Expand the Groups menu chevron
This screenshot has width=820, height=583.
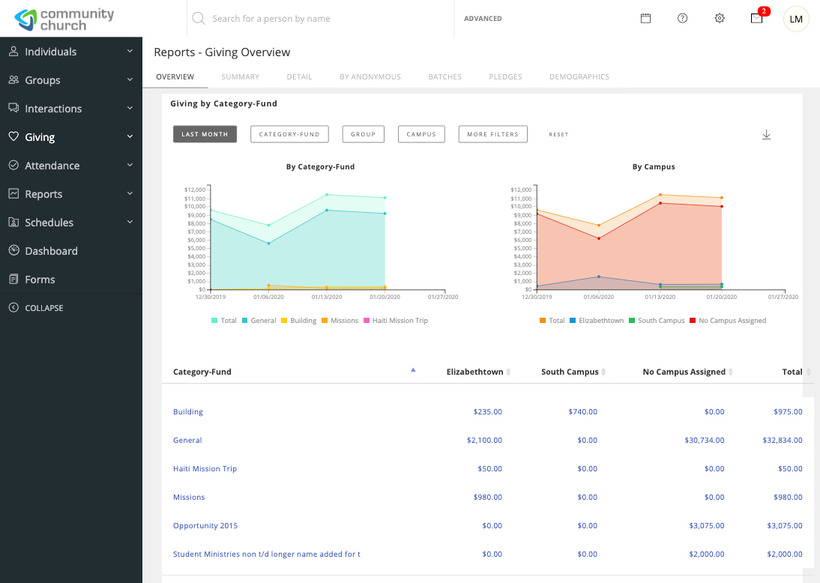coord(128,80)
